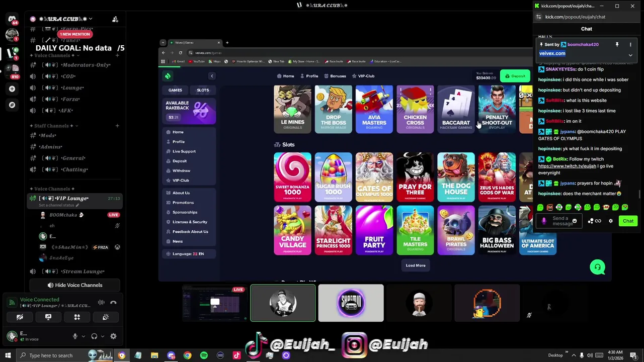Switch to GAMES sidebar tab
The width and height of the screenshot is (644, 362).
(175, 90)
